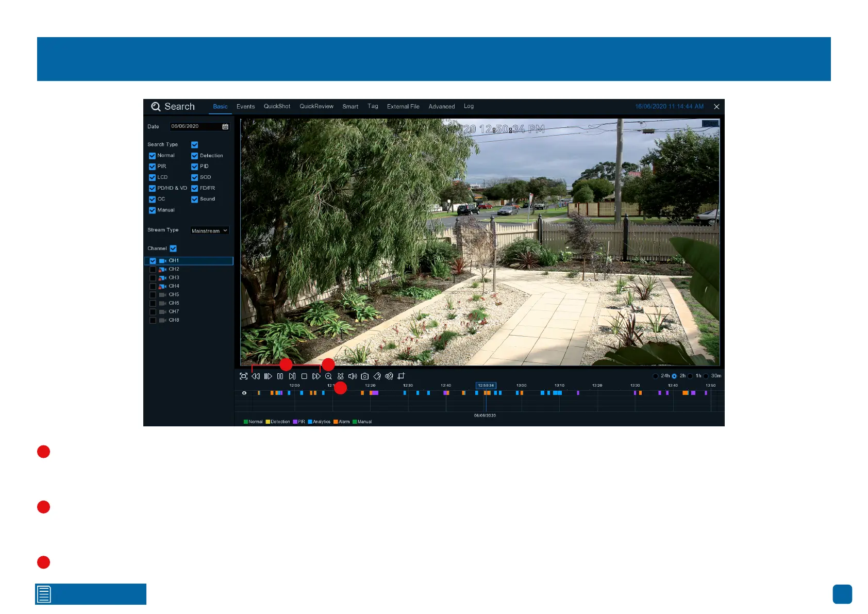
Task: Click the fullscreen icon in playback toolbar
Action: tap(244, 376)
